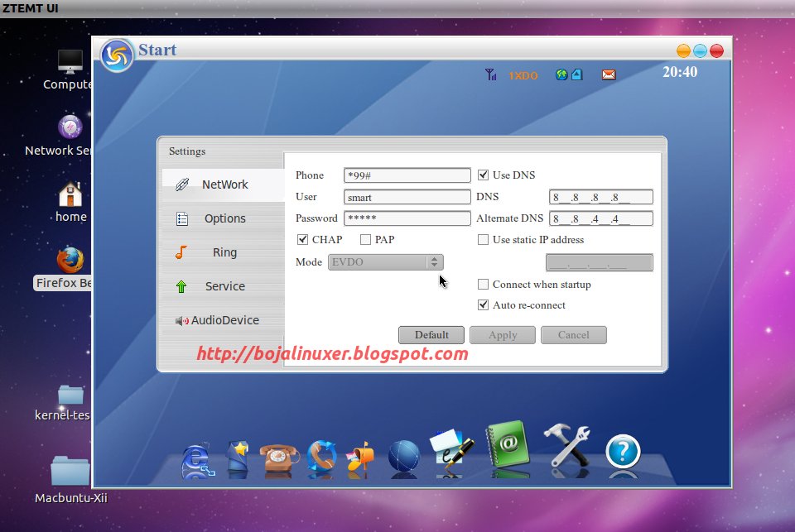Click the star favorites icon in the dock
This screenshot has height=532, width=795.
tap(238, 451)
